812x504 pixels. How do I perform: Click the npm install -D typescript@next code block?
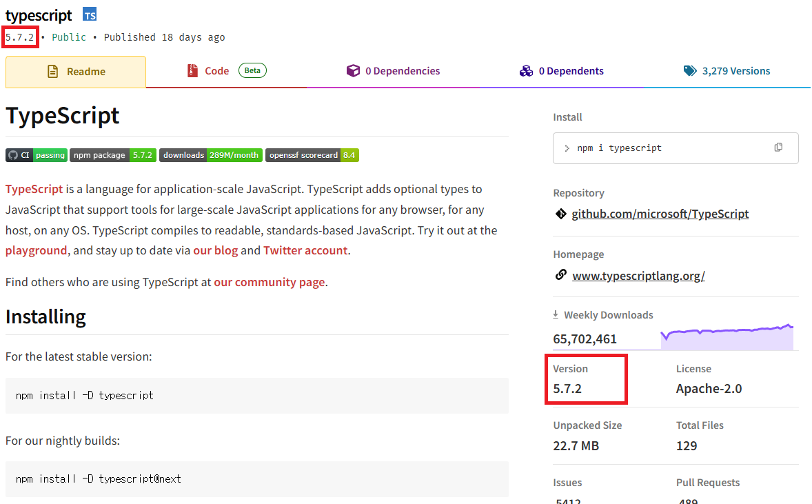coord(257,479)
